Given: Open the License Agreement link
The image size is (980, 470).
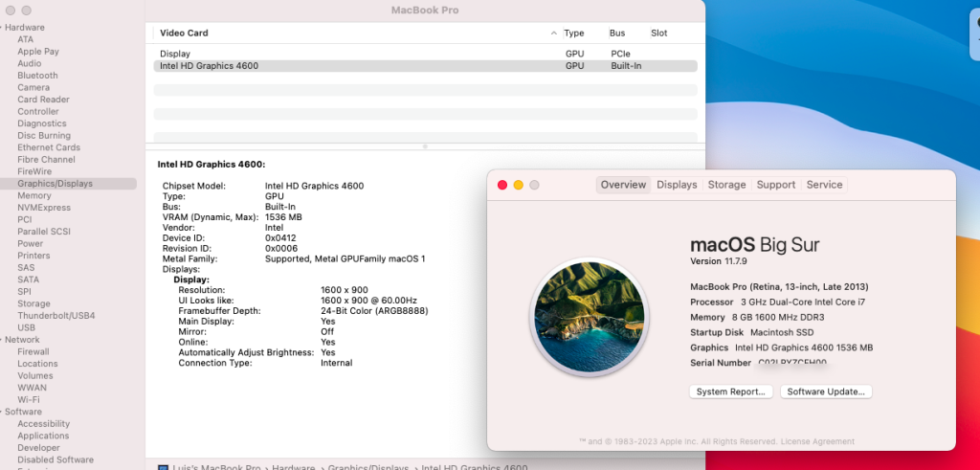Looking at the screenshot, I should 820,441.
